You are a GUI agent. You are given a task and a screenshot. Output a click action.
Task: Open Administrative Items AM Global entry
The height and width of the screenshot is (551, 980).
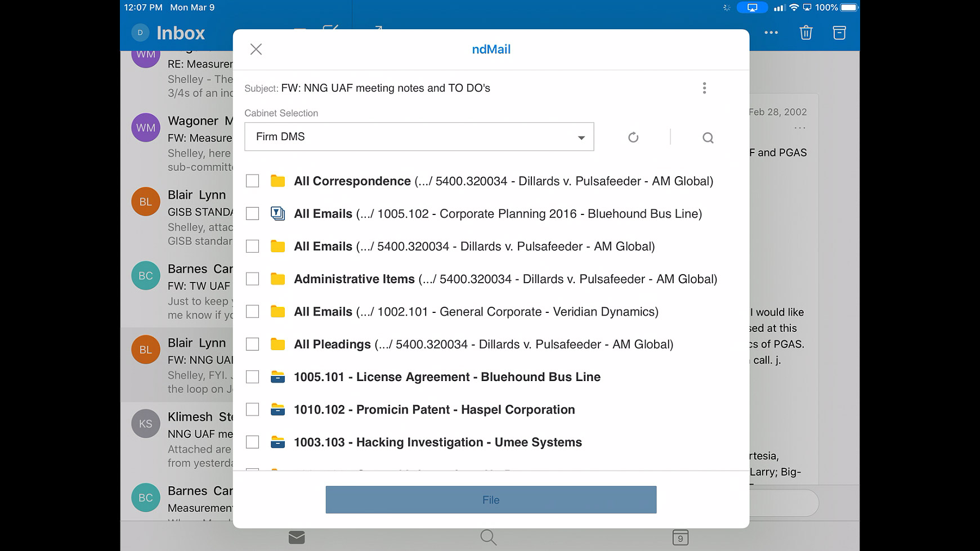point(505,279)
